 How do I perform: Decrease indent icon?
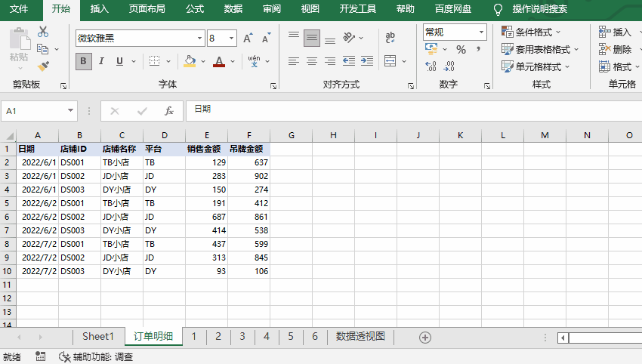pyautogui.click(x=349, y=61)
